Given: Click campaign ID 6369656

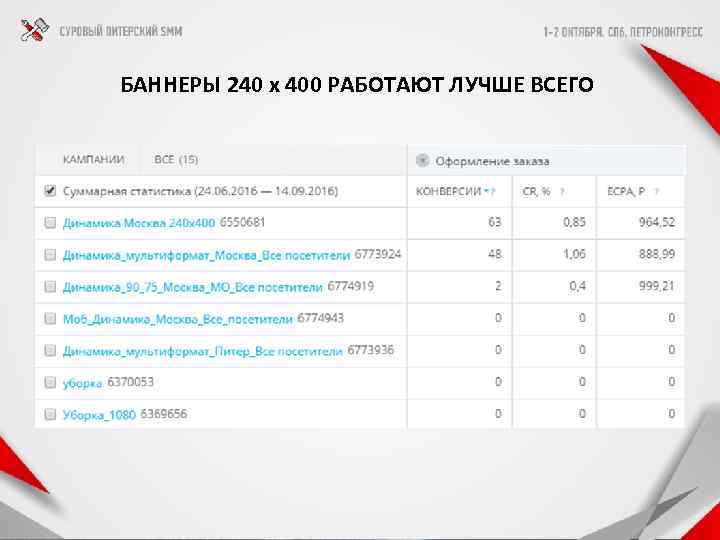Looking at the screenshot, I should (163, 414).
